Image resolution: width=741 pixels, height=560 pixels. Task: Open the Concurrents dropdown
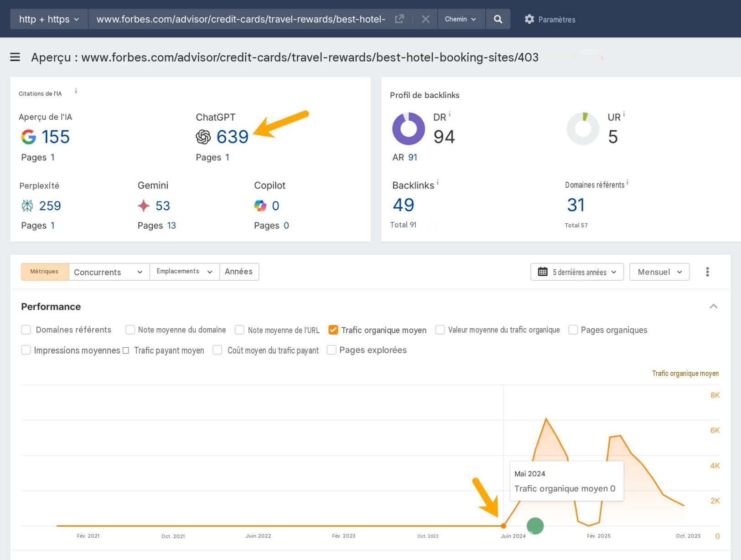click(x=109, y=272)
